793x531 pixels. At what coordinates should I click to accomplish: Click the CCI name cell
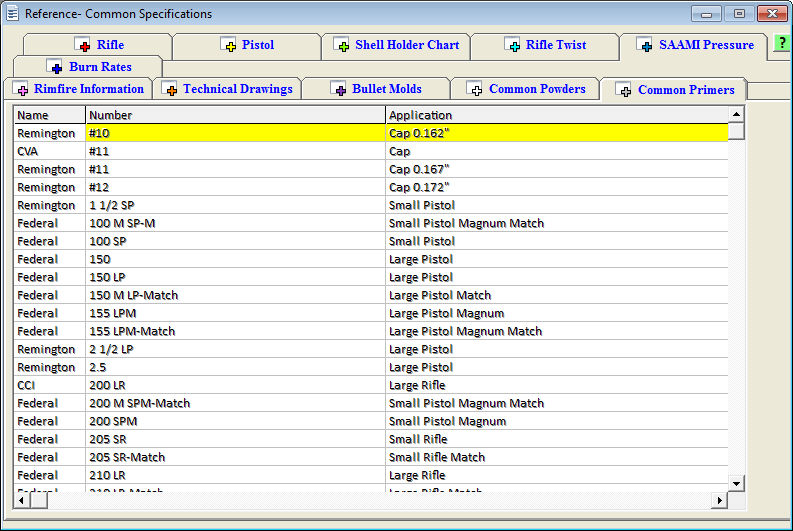click(50, 385)
